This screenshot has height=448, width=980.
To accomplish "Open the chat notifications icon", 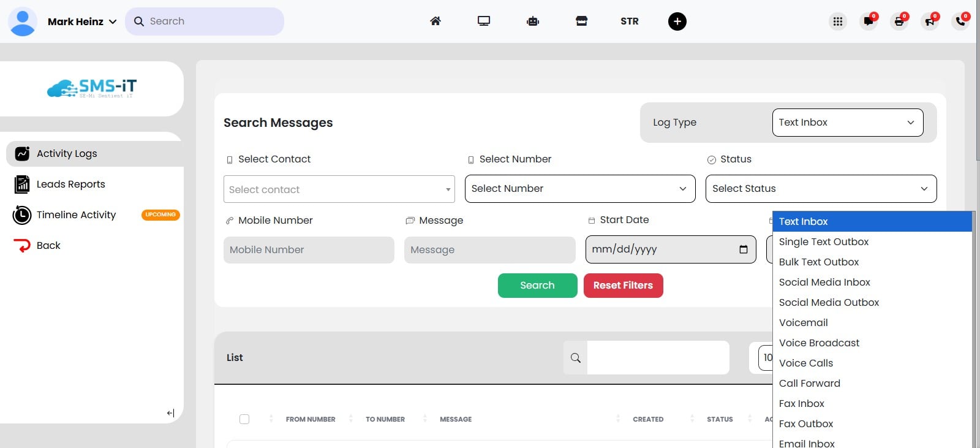I will (x=869, y=21).
